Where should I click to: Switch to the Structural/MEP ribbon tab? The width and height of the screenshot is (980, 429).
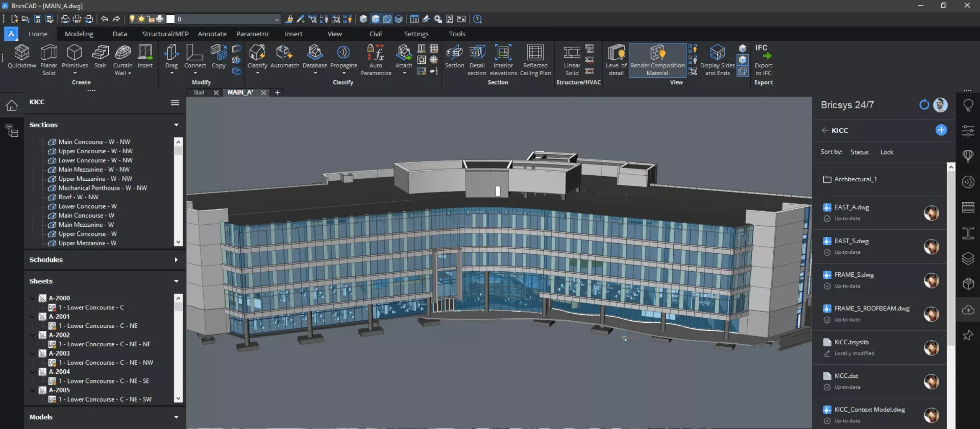click(x=165, y=34)
